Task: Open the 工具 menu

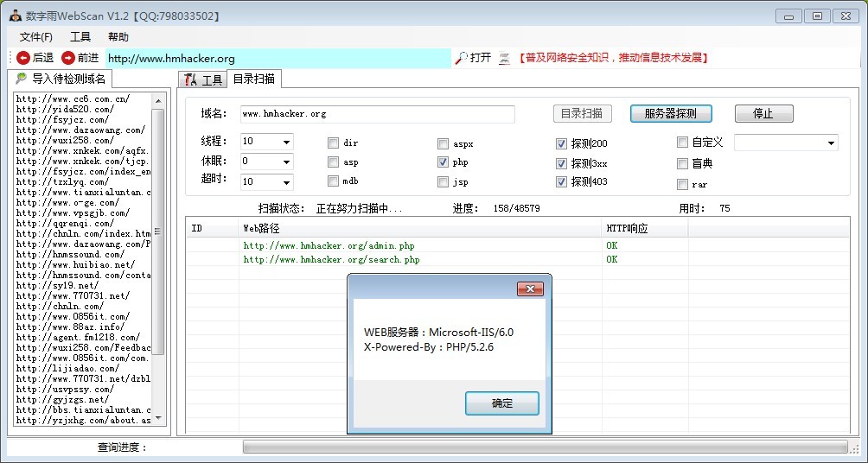Action: [x=80, y=37]
